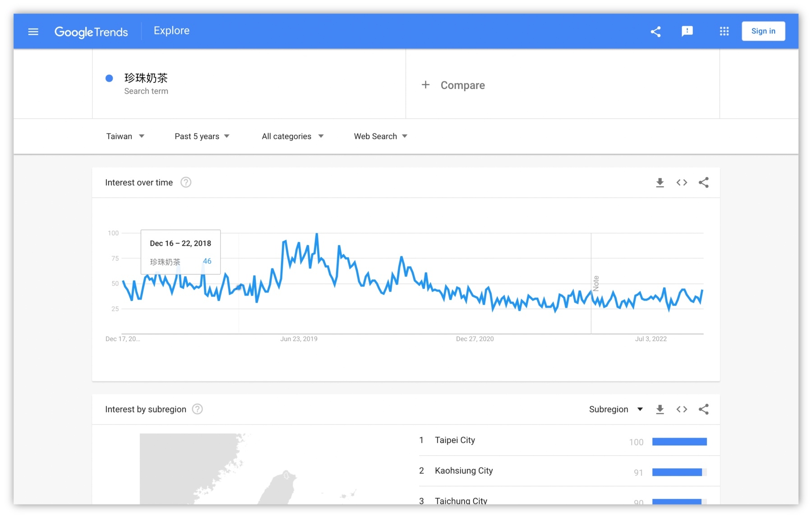Click the Sign in button
This screenshot has width=812, height=518.
click(x=763, y=31)
